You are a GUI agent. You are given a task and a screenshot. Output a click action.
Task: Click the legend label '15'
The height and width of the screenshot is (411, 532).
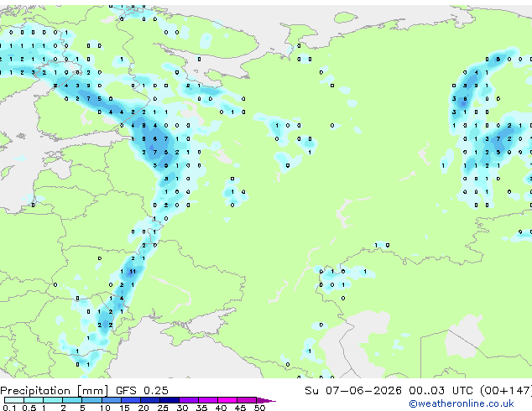[124, 408]
